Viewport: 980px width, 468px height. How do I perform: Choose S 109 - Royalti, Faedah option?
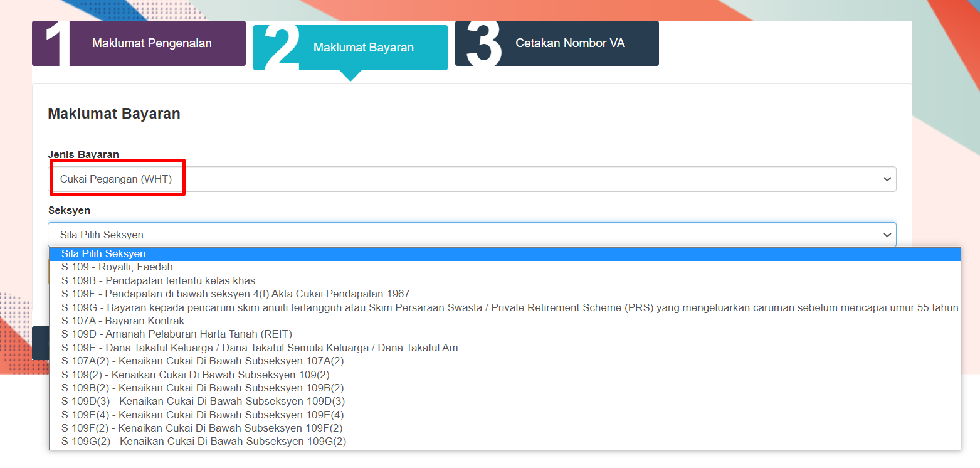tap(117, 267)
